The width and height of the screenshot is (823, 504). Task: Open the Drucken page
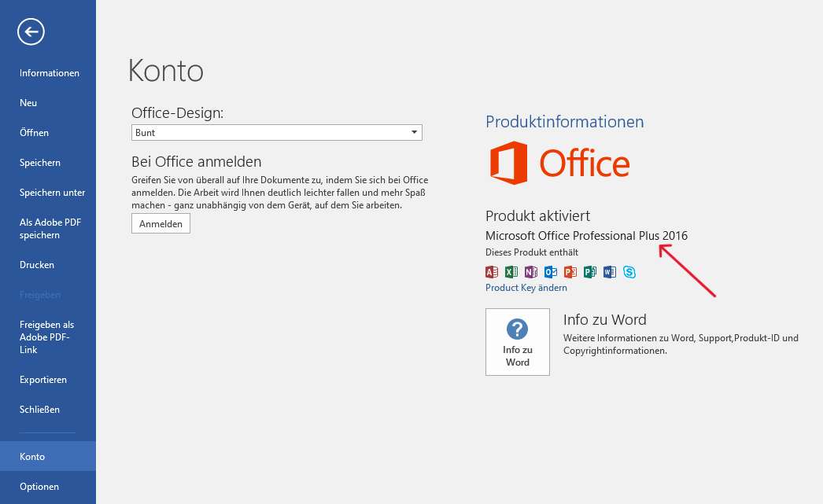tap(37, 265)
